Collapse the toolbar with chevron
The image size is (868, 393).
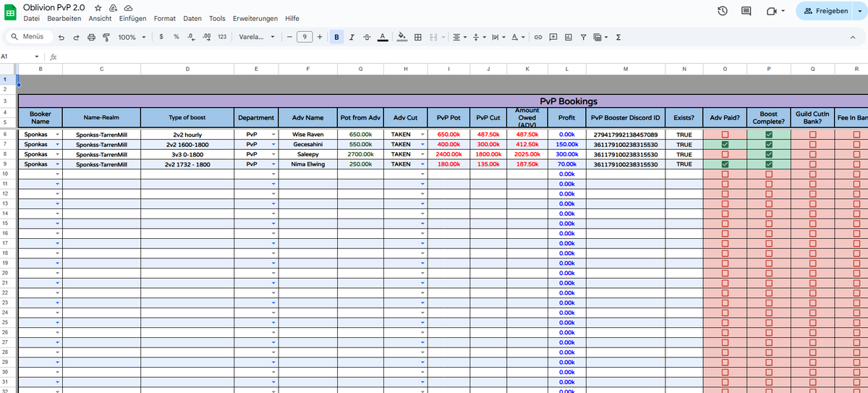click(852, 37)
